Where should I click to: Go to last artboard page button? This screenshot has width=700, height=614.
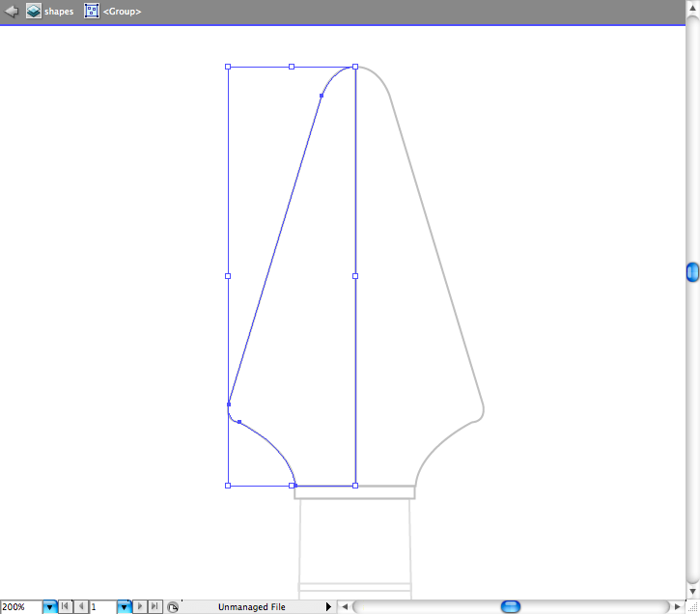pos(154,606)
